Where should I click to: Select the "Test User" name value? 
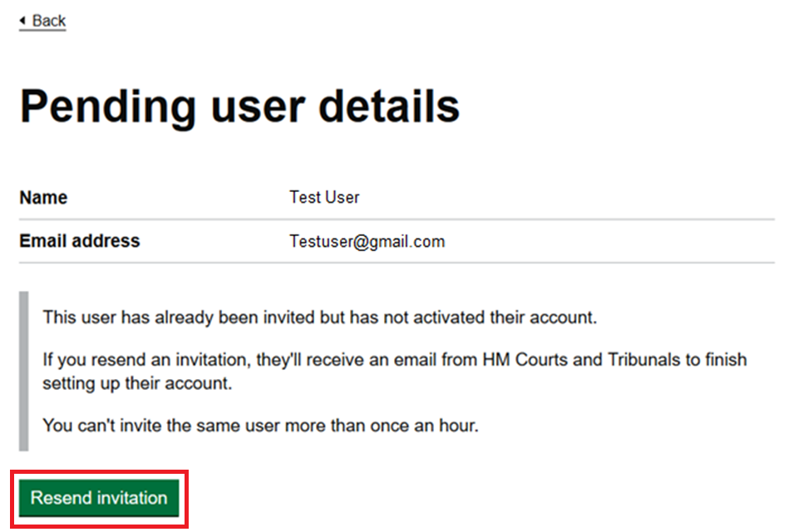click(x=324, y=198)
